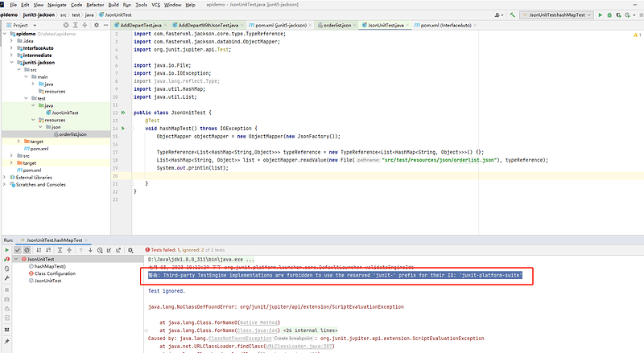The image size is (644, 353).
Task: Export test results in the Run toolbar
Action: 118,250
